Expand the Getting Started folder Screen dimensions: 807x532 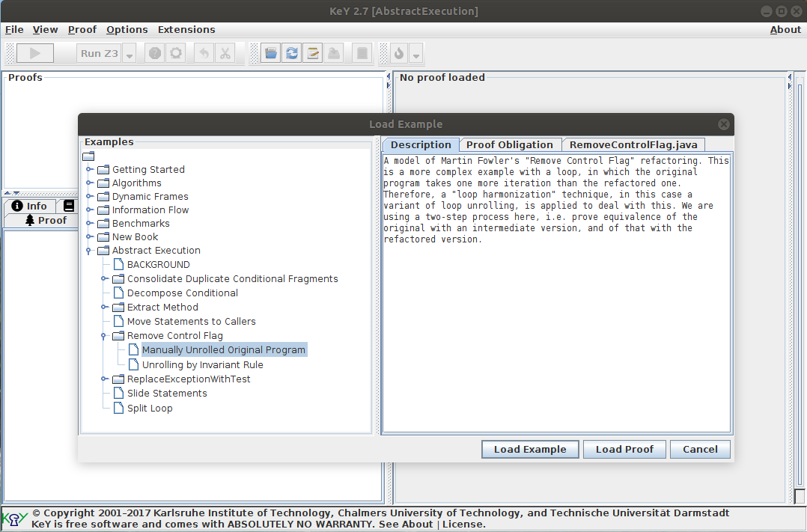[89, 170]
